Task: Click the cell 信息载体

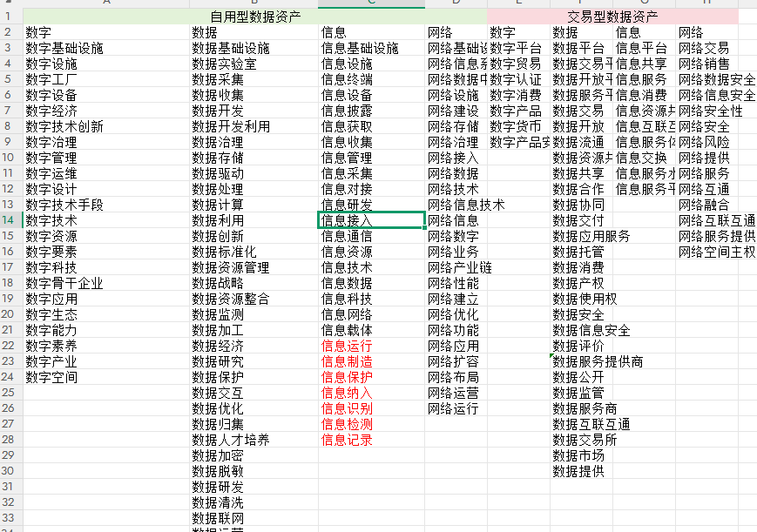Action: pos(372,330)
